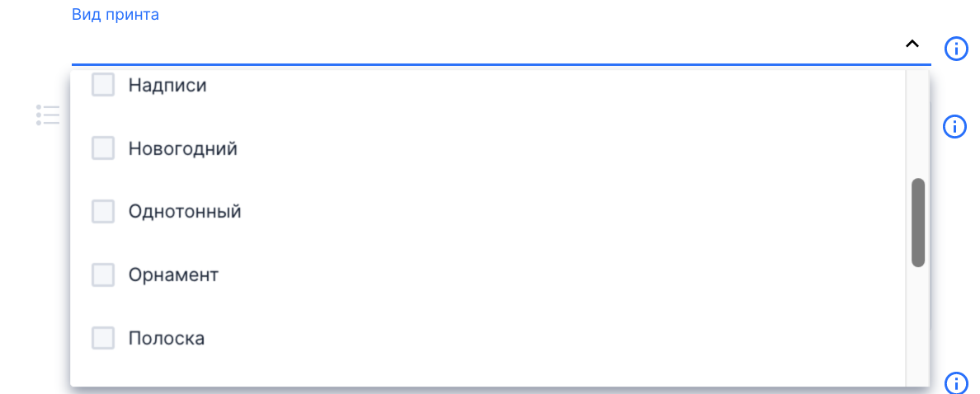Pick the Однотонный option text
The height and width of the screenshot is (394, 980).
185,213
